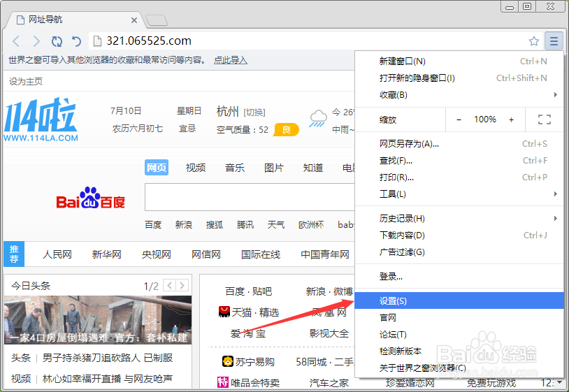
Task: Select the 图片 search tab
Action: 274,168
